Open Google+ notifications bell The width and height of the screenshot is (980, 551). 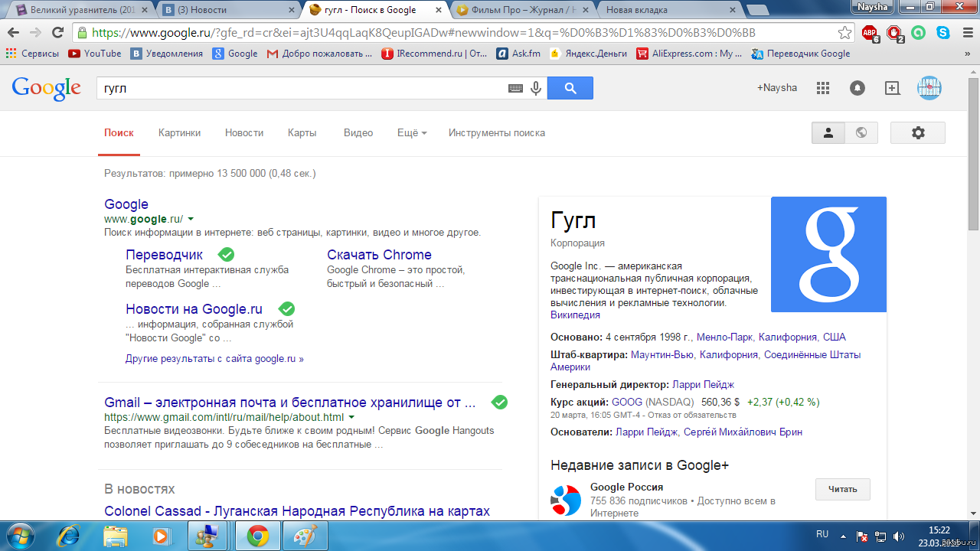click(857, 88)
